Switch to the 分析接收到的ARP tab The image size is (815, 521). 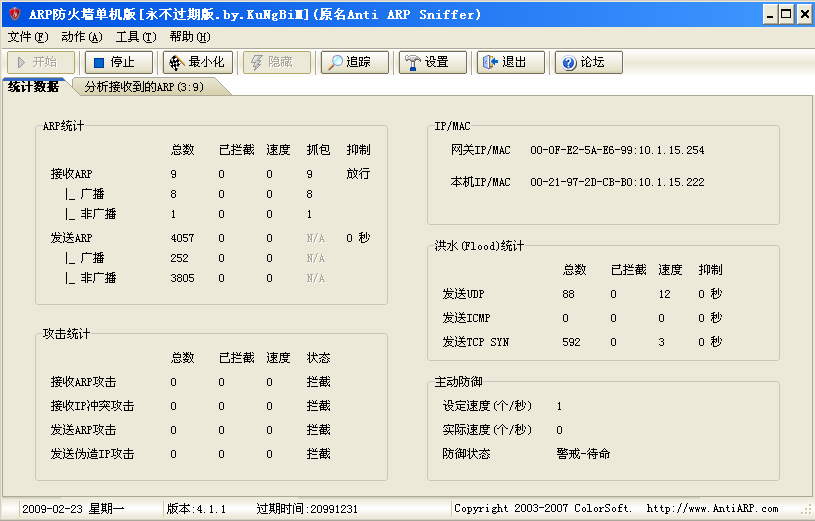pos(144,87)
